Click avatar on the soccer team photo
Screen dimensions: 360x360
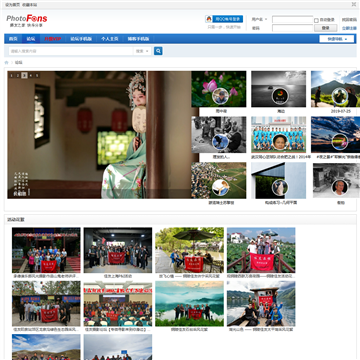coord(280,142)
